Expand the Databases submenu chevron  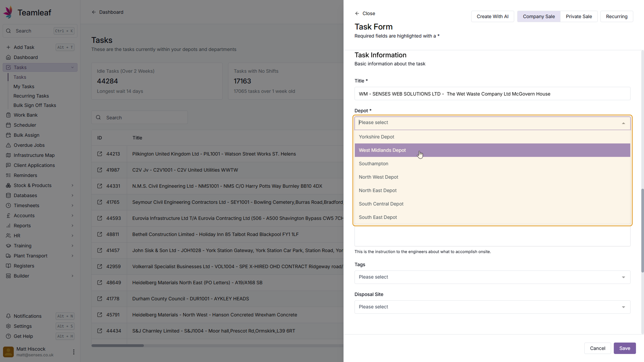click(72, 195)
